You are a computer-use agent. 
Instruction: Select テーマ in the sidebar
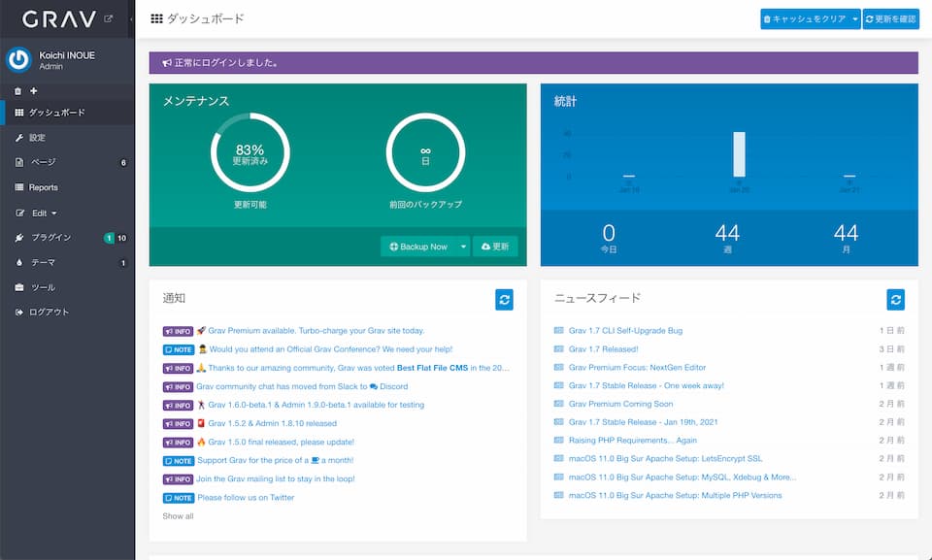(x=43, y=263)
